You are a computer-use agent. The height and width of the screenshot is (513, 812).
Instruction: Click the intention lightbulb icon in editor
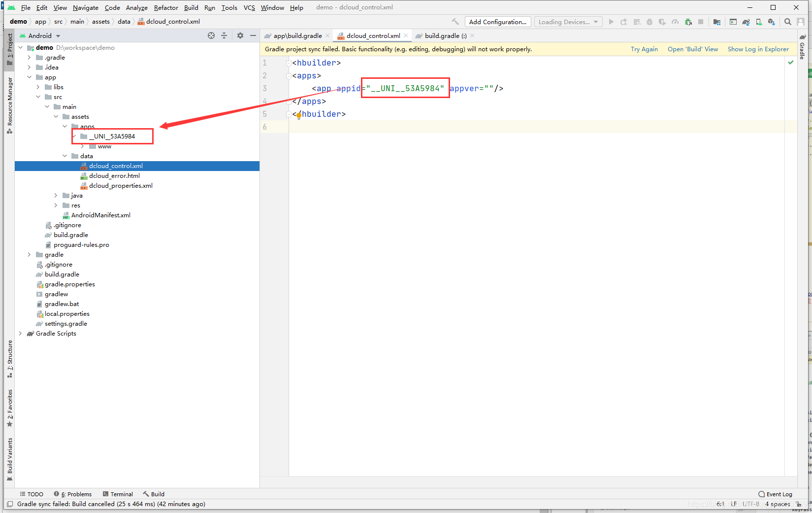(298, 116)
